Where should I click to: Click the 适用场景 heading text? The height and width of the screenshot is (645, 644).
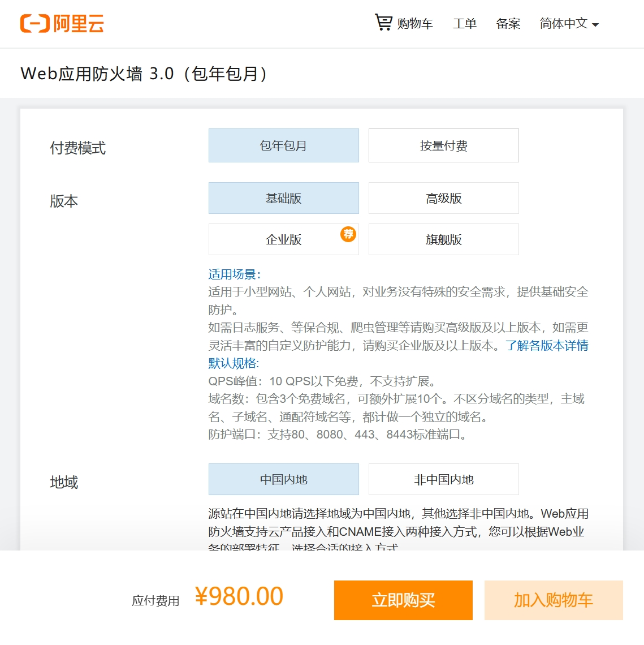[234, 274]
